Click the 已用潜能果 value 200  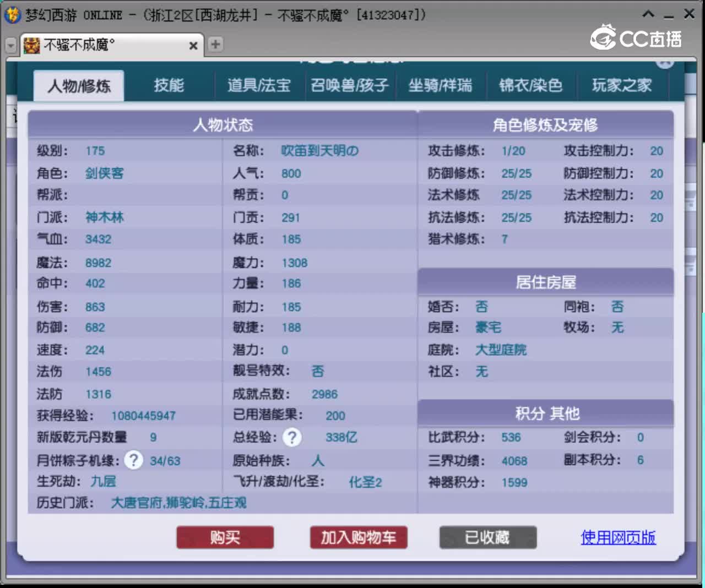click(x=335, y=416)
